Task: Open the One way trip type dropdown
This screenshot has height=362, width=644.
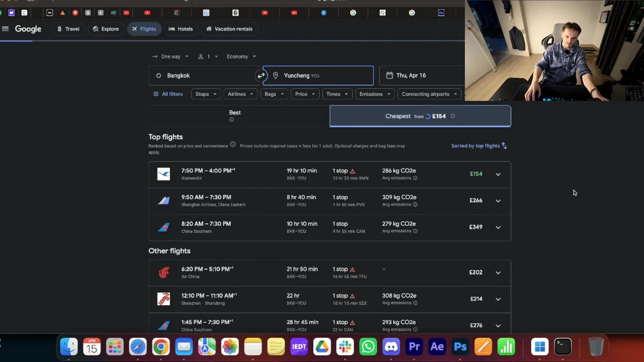Action: coord(170,56)
